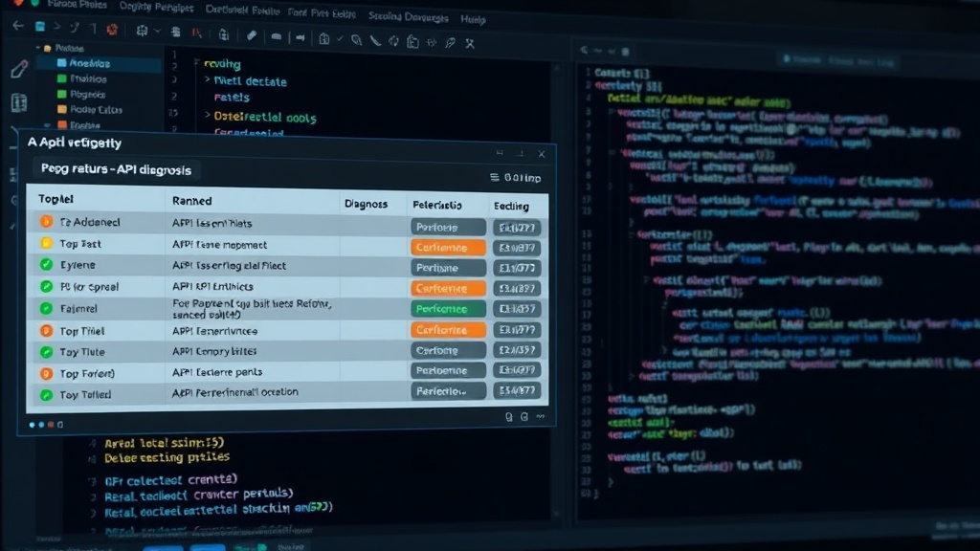Click the orange button in the Top Tast row
This screenshot has width=980, height=551.
coord(448,248)
